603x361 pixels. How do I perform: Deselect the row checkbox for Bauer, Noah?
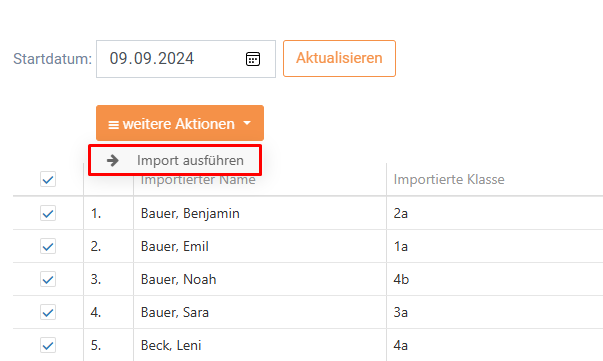pyautogui.click(x=48, y=279)
